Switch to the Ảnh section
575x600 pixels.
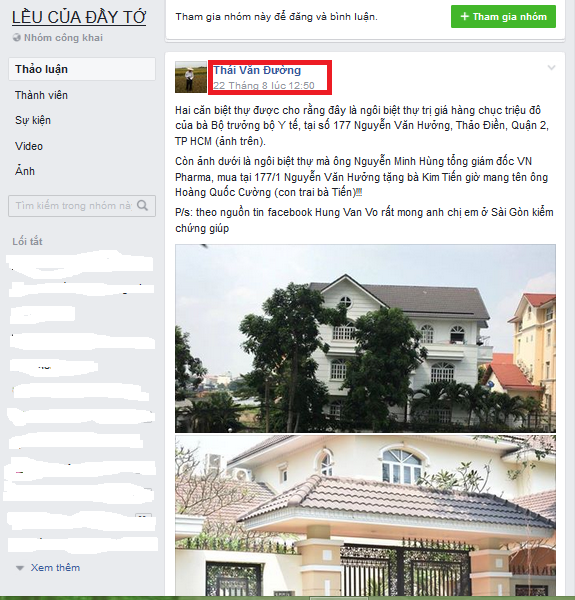[x=25, y=171]
